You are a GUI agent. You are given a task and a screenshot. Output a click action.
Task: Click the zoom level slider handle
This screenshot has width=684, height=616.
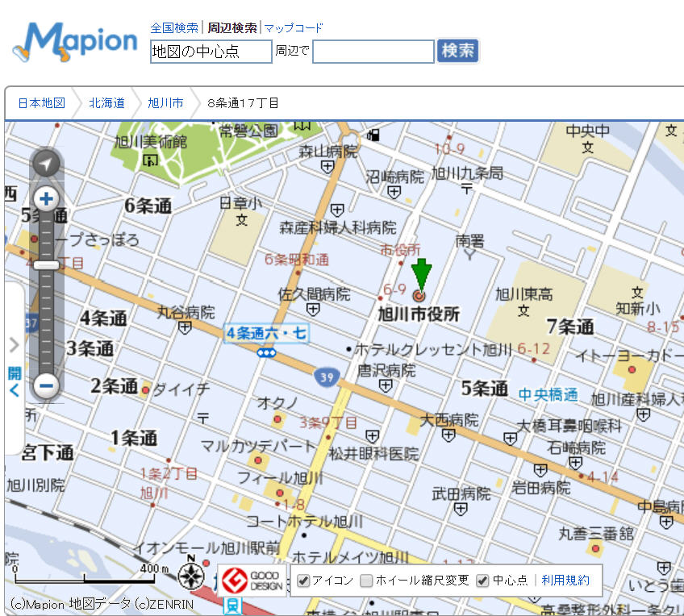click(47, 265)
